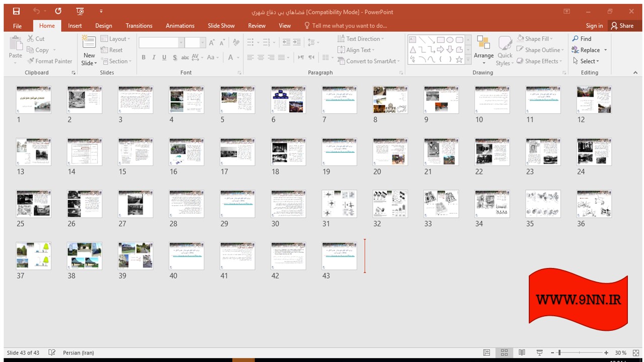Toggle Strikethrough formatting
The image size is (644, 362).
(184, 57)
